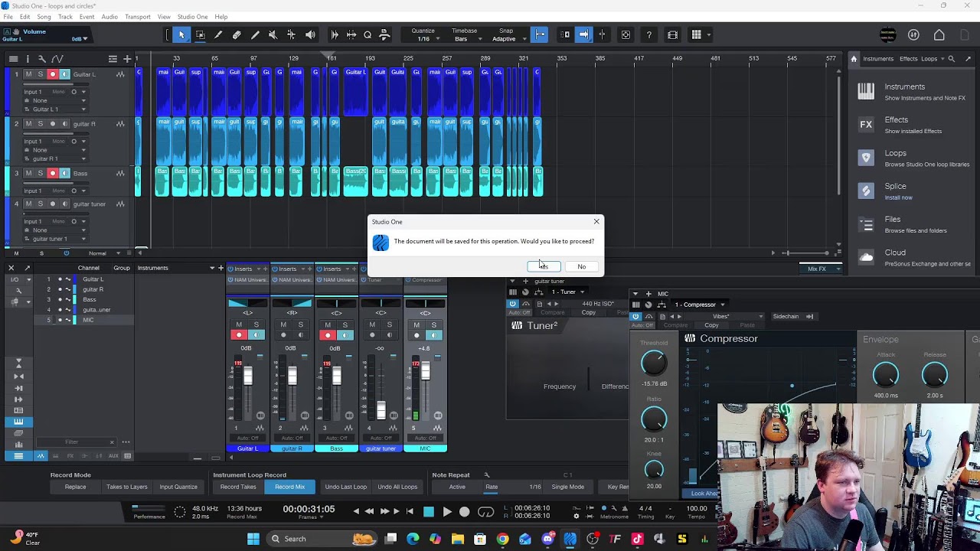Click the Compressor Ratio knob
Viewport: 980px width, 551px height.
654,419
